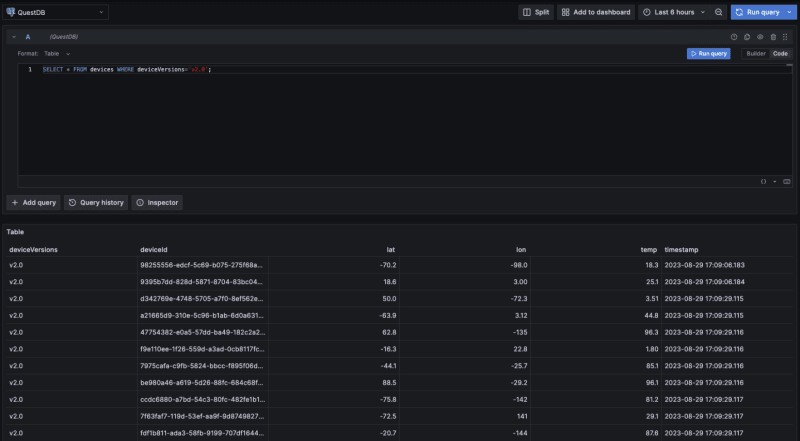
Task: Click lon value 141
Action: (522, 416)
